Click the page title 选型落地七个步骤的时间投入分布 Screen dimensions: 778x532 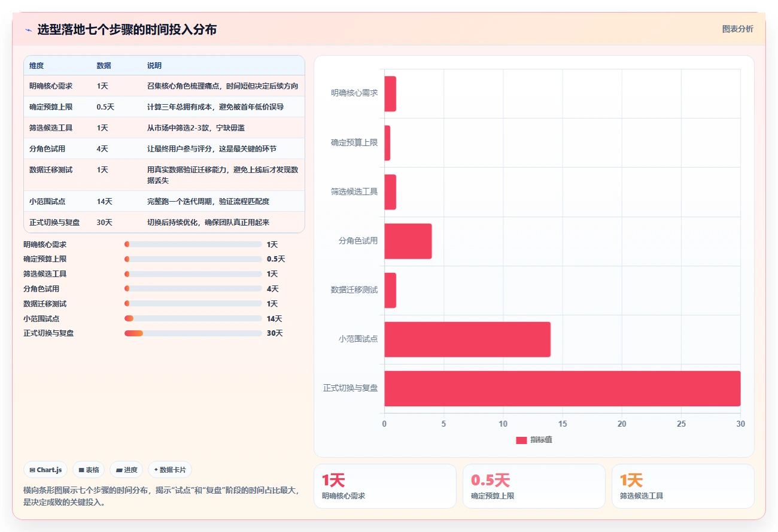[x=127, y=29]
